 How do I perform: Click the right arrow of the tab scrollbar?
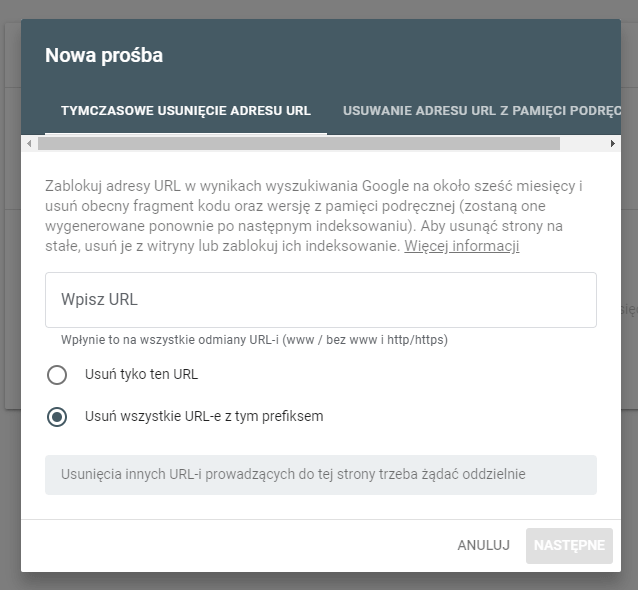(x=613, y=144)
